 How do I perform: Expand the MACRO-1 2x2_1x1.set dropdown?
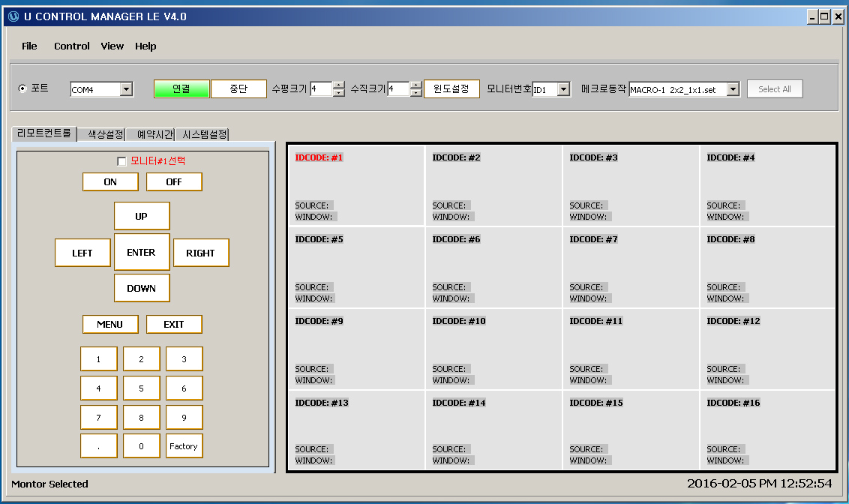pyautogui.click(x=733, y=89)
